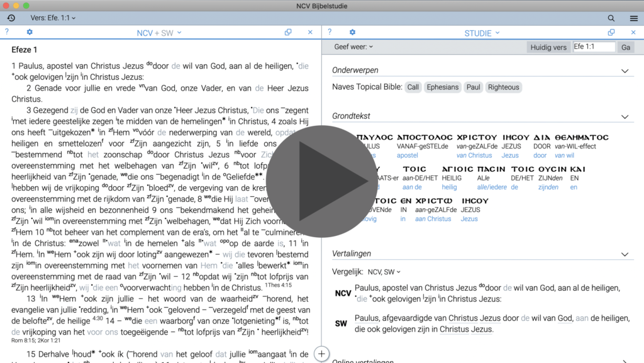Click the 'van Christus' interlinear link
The width and height of the screenshot is (644, 363).
[x=474, y=155]
